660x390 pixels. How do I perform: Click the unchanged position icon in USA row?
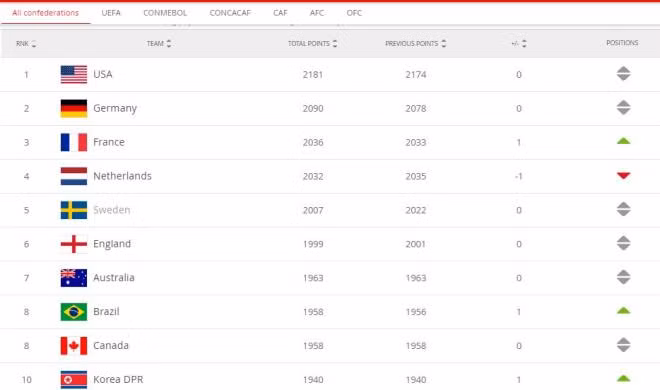click(623, 74)
